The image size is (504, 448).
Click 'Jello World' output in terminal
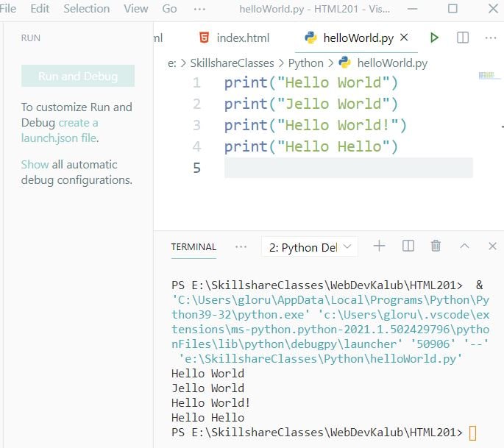click(207, 388)
